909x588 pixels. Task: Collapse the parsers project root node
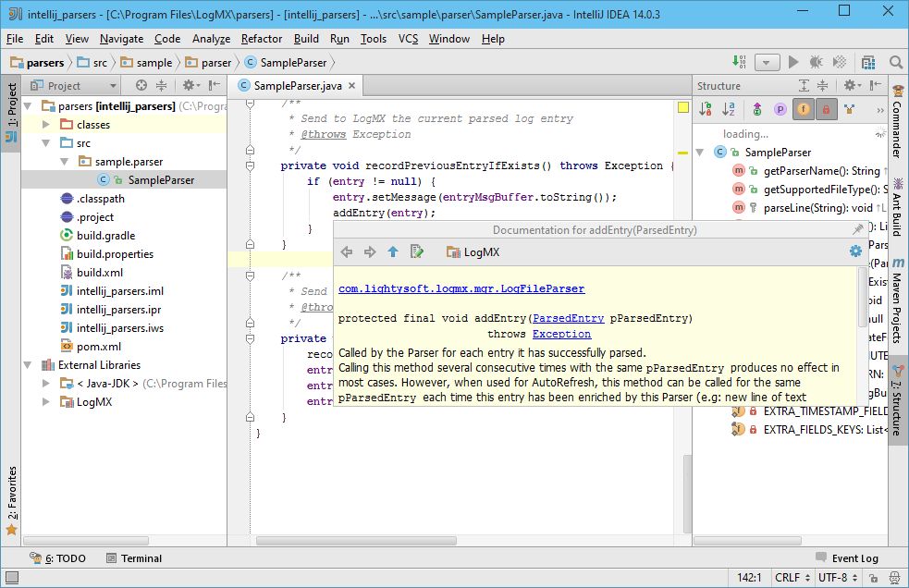click(27, 106)
